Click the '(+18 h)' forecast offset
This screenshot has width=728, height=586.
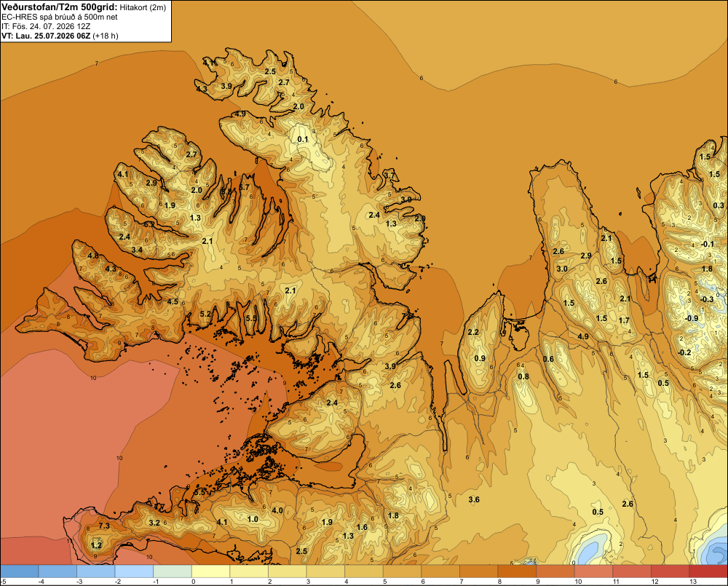(x=106, y=36)
